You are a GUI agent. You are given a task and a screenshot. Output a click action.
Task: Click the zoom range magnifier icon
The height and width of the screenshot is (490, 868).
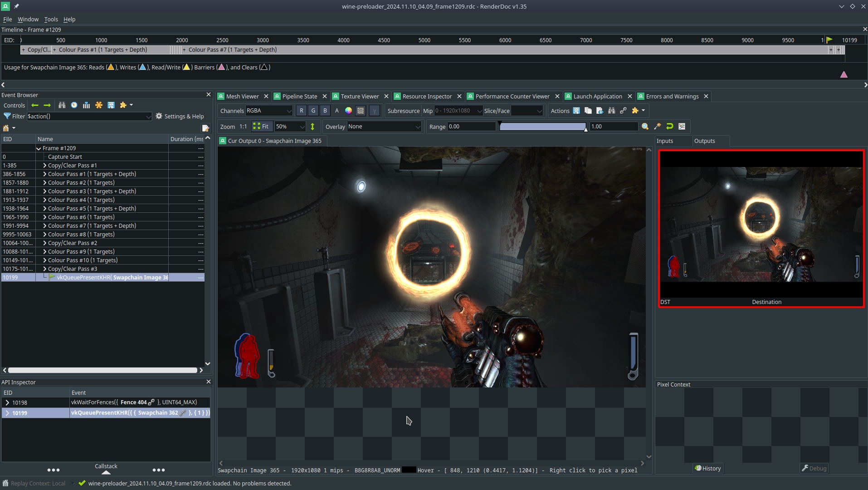[645, 127]
